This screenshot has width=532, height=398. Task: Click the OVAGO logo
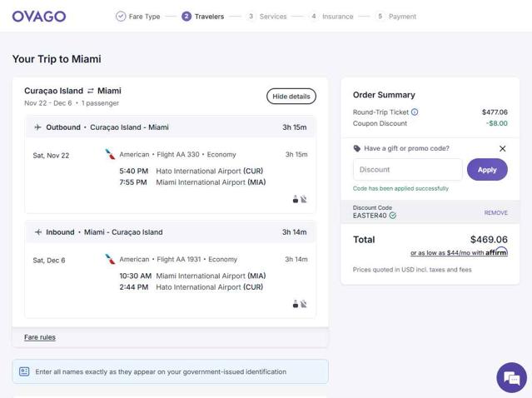[x=39, y=17]
